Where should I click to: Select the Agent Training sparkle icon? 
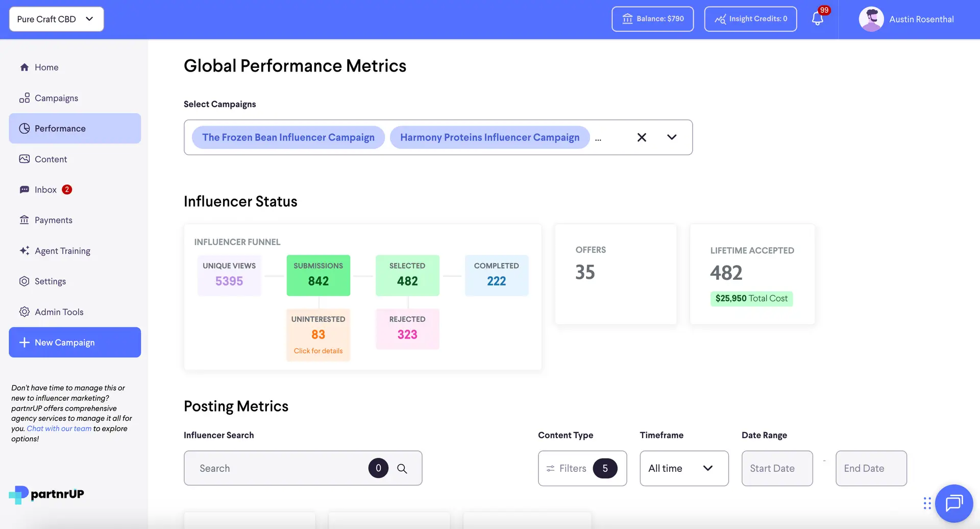point(24,251)
